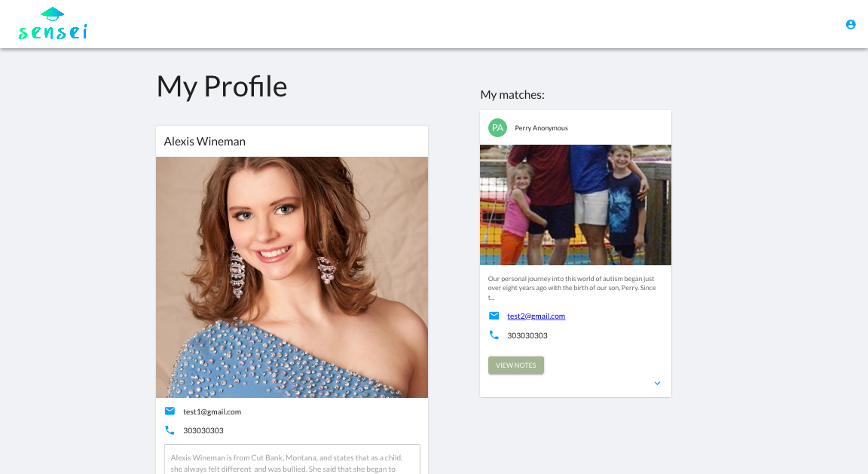The height and width of the screenshot is (474, 868).
Task: Click the My Profile heading
Action: coord(222,87)
